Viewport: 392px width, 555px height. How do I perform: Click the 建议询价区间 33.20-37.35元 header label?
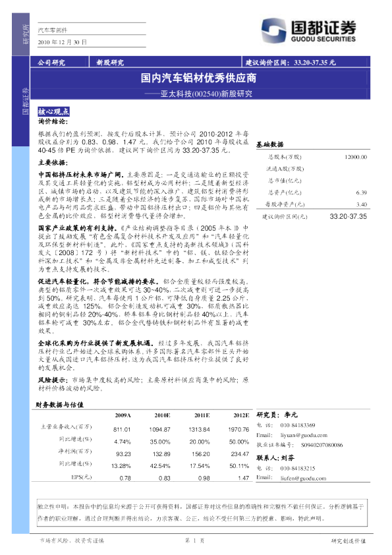point(290,63)
